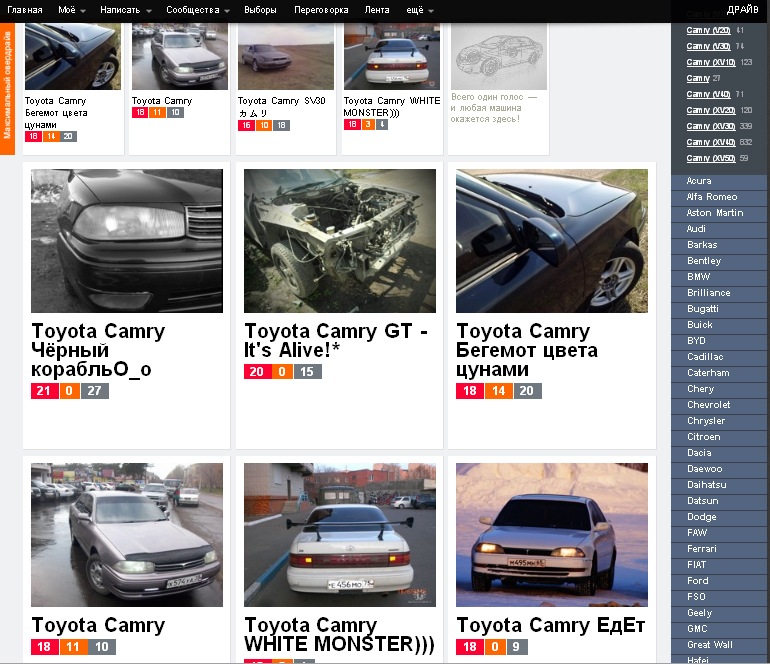Select Camry (XV40) in model list
Image resolution: width=770 pixels, height=664 pixels.
click(711, 142)
